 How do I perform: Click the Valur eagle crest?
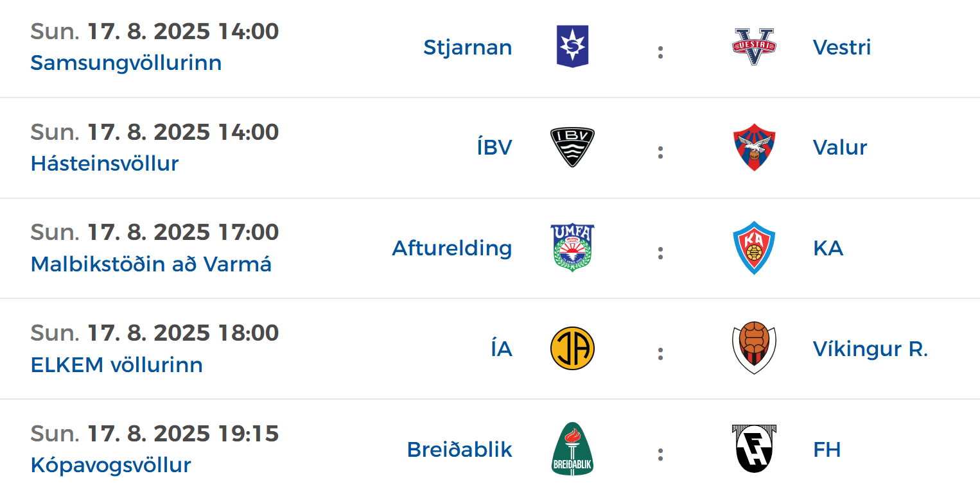pos(754,148)
